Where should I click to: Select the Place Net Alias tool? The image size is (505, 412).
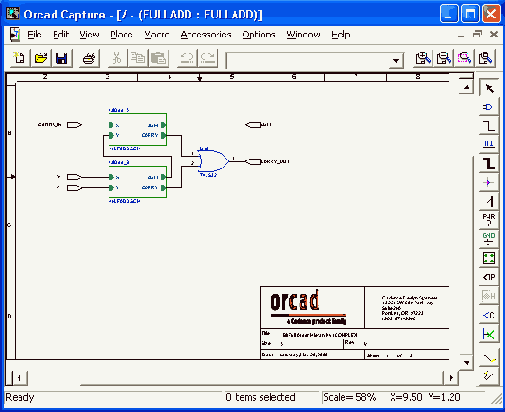point(489,144)
